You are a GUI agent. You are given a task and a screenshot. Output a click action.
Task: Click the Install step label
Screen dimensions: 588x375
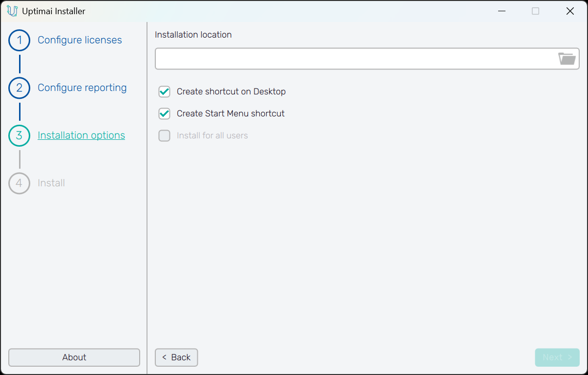[51, 183]
